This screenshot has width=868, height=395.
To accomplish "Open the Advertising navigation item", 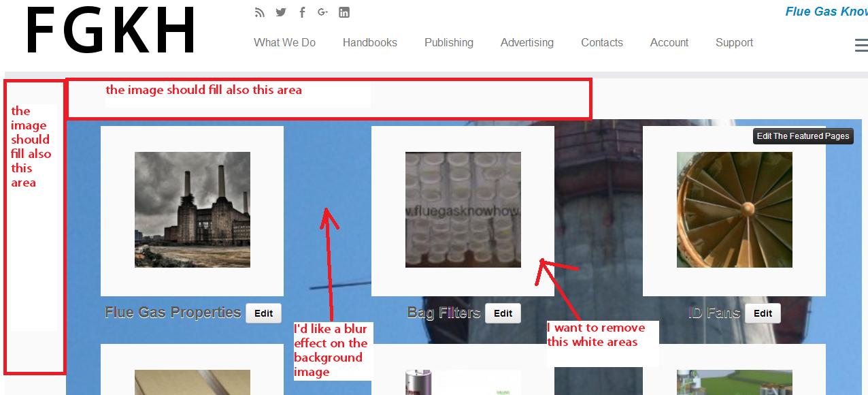I will pyautogui.click(x=527, y=42).
